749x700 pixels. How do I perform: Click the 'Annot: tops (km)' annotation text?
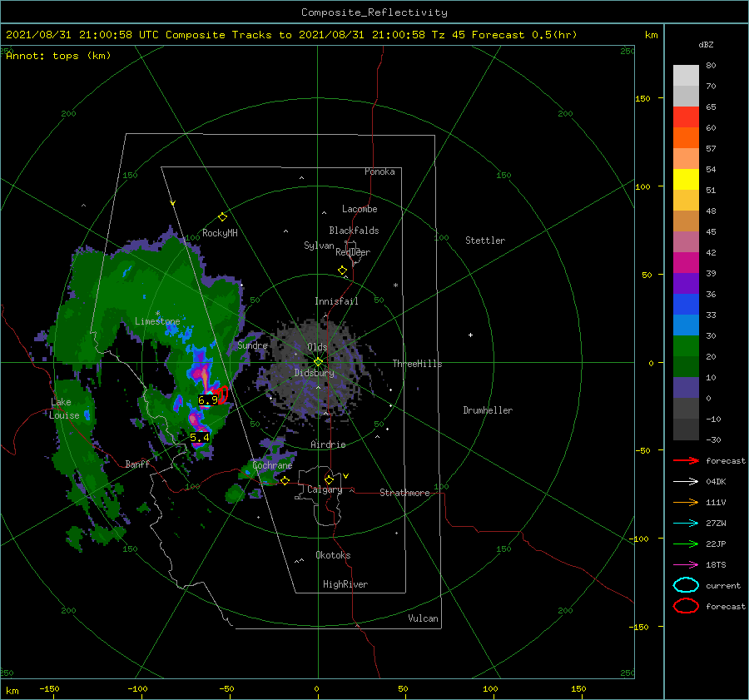coord(58,56)
